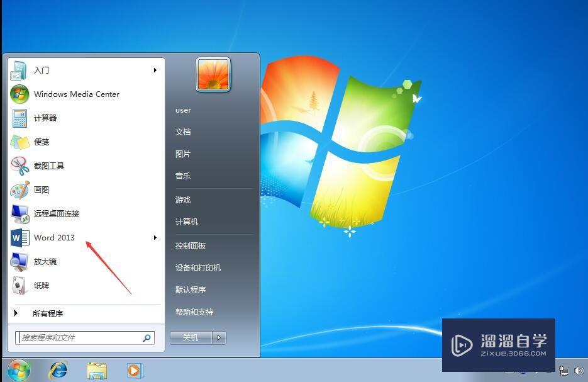
Task: Launch Solitaire (纸牌)
Action: (42, 285)
